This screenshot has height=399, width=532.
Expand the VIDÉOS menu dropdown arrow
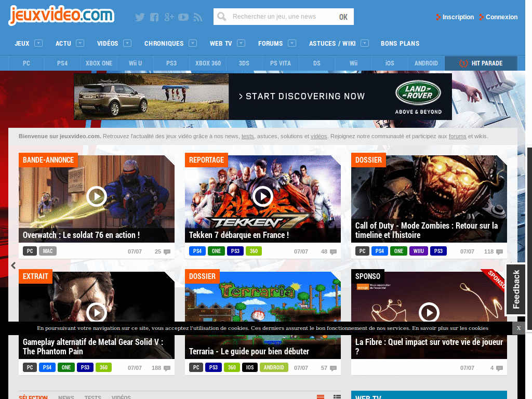point(127,43)
